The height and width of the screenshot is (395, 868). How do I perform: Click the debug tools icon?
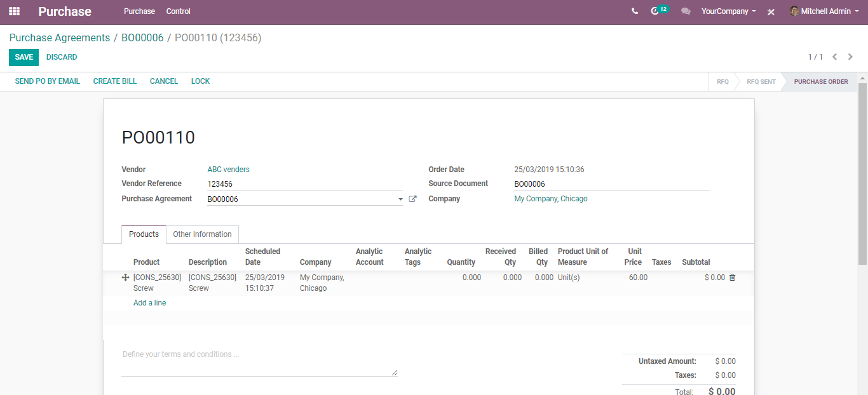pyautogui.click(x=771, y=11)
